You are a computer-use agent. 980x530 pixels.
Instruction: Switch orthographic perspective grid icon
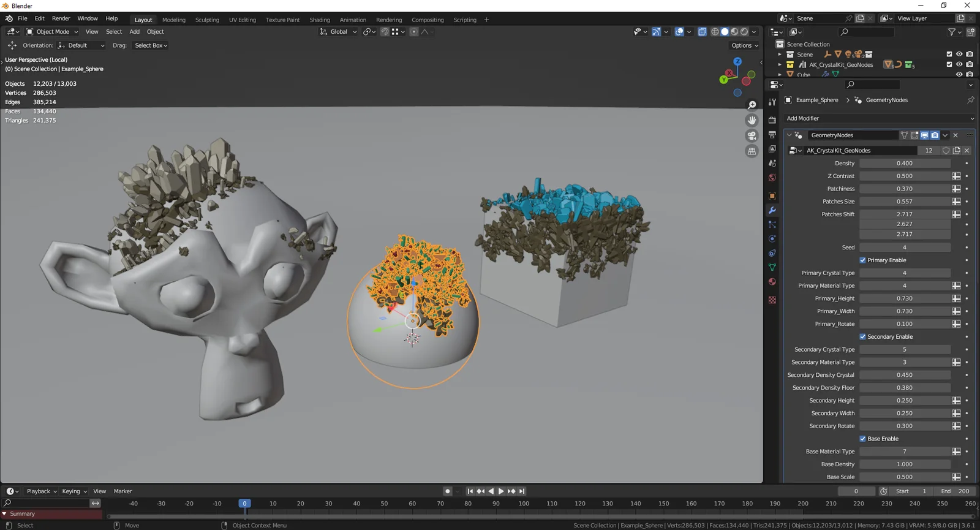coord(752,151)
